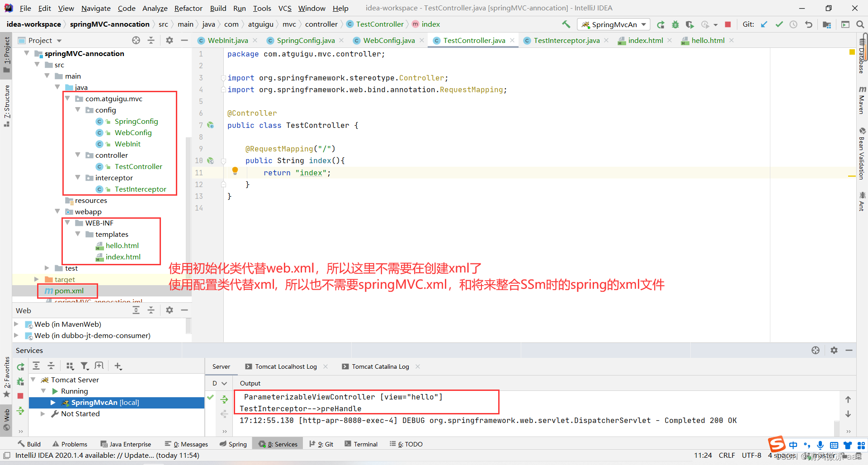Image resolution: width=868 pixels, height=465 pixels.
Task: Select TestInterceptor class in project tree
Action: pyautogui.click(x=140, y=189)
